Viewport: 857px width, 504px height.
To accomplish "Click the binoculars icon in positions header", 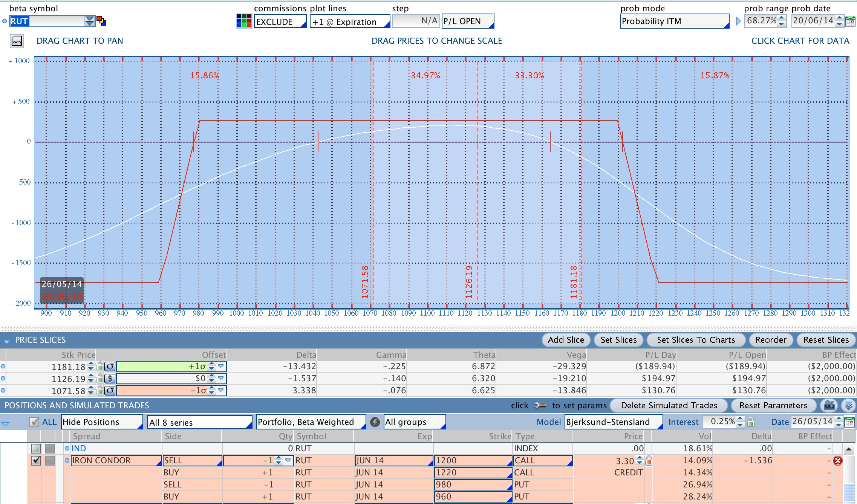I will click(829, 406).
